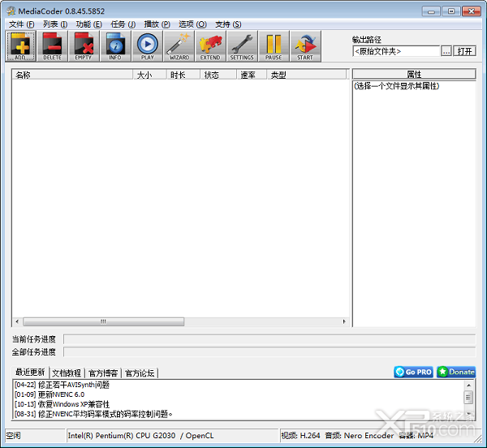Click the [08-31] 修正NVENC平均码率模式 entry
This screenshot has height=448, width=487.
point(93,414)
